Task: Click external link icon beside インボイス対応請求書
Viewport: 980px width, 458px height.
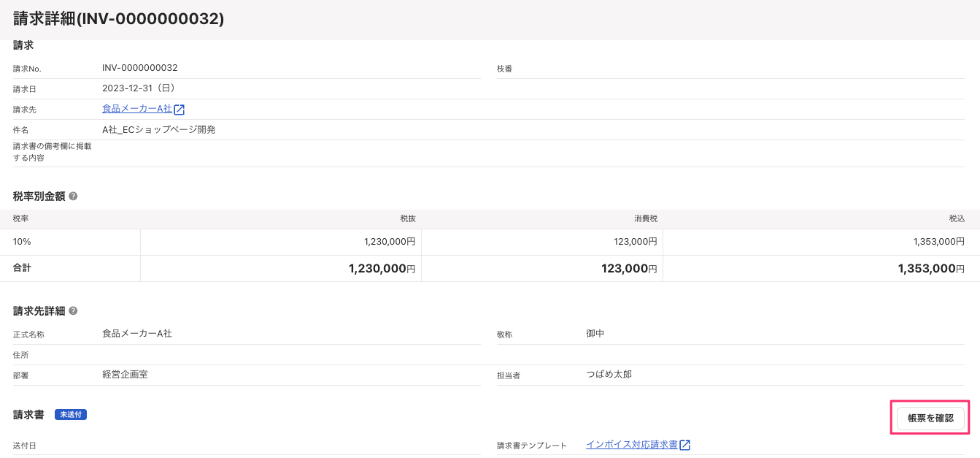Action: coord(684,445)
